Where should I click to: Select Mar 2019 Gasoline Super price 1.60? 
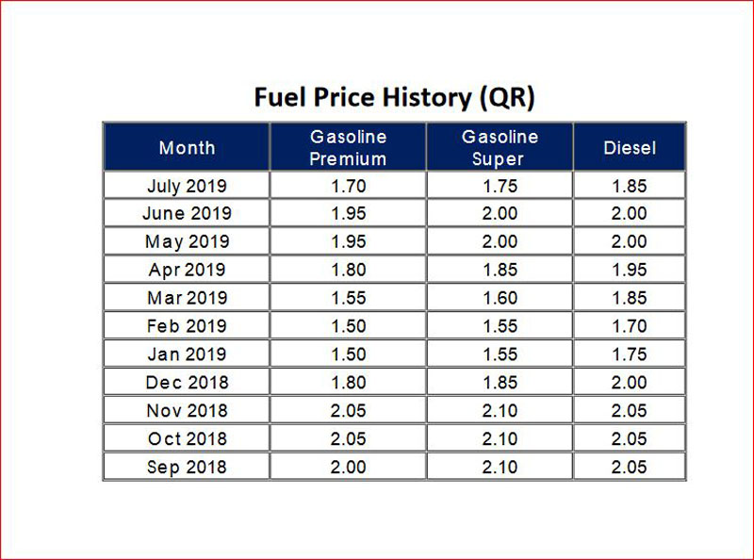tap(500, 298)
